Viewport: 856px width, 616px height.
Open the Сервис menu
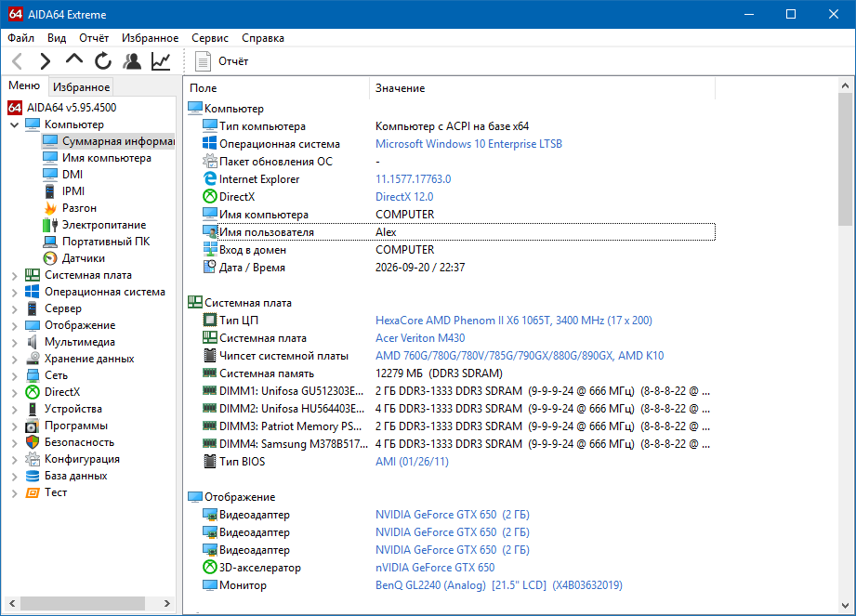210,38
